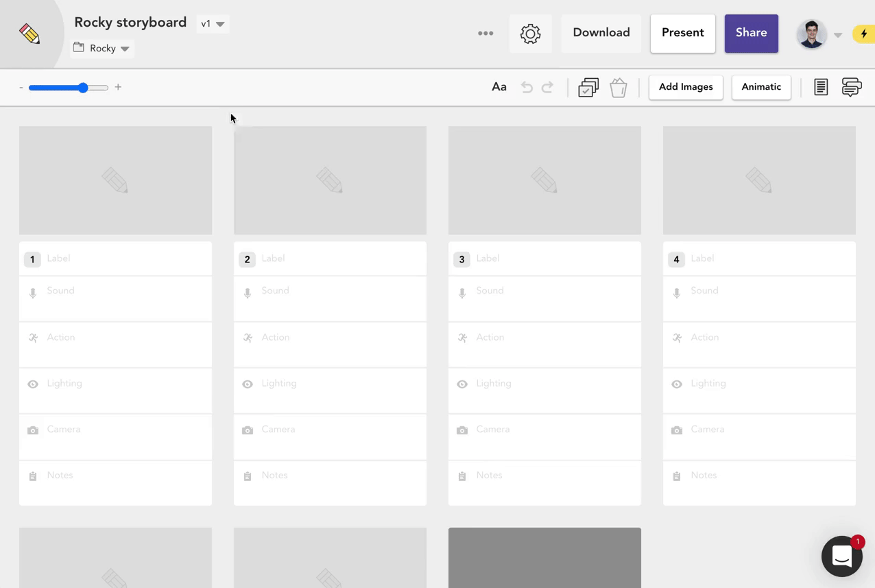Expand the Rocky project folder dropdown
This screenshot has height=588, width=875.
[x=102, y=49]
